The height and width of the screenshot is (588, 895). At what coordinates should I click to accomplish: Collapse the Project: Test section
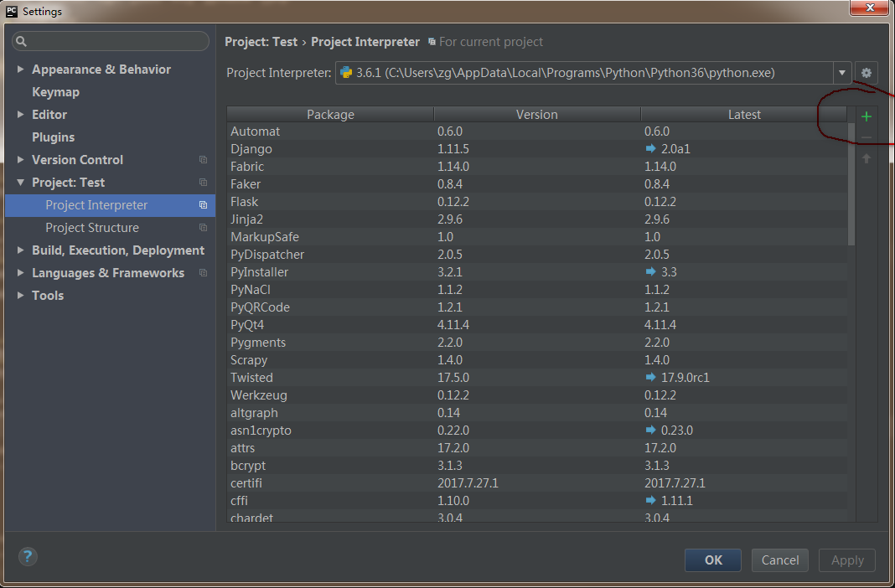[21, 183]
